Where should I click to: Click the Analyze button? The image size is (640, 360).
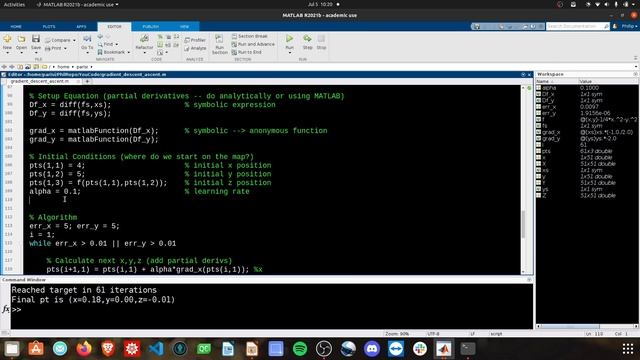coord(195,48)
